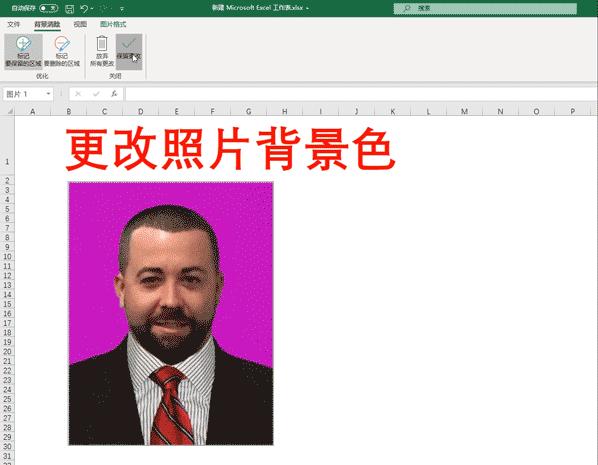Select column K header
The height and width of the screenshot is (465, 598).
point(392,111)
